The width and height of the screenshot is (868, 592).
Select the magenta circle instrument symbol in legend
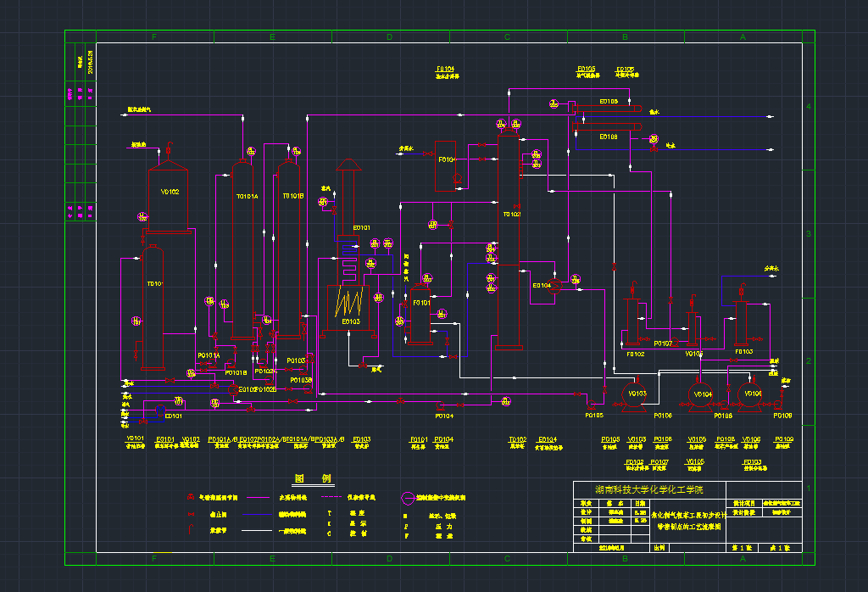tap(408, 499)
